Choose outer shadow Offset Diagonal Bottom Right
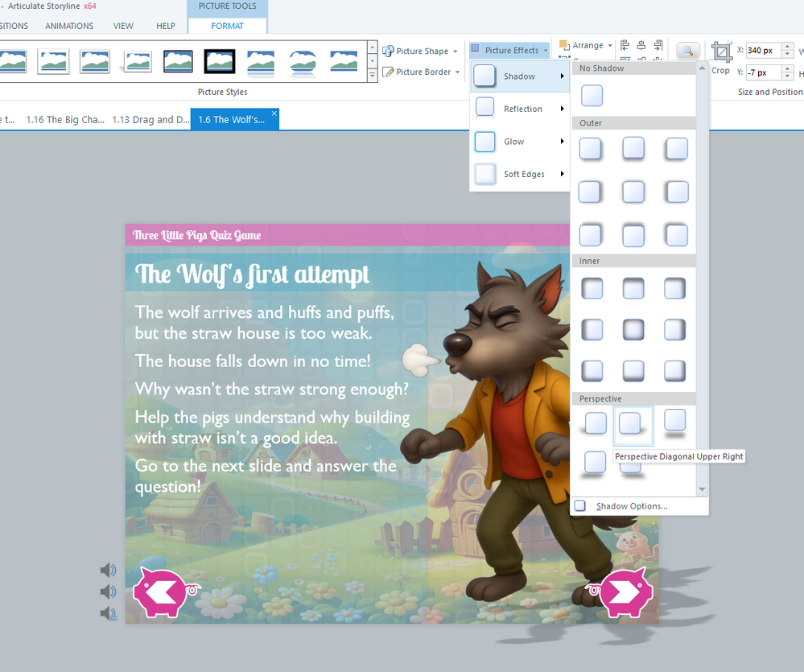Viewport: 804px width, 672px height. point(590,149)
